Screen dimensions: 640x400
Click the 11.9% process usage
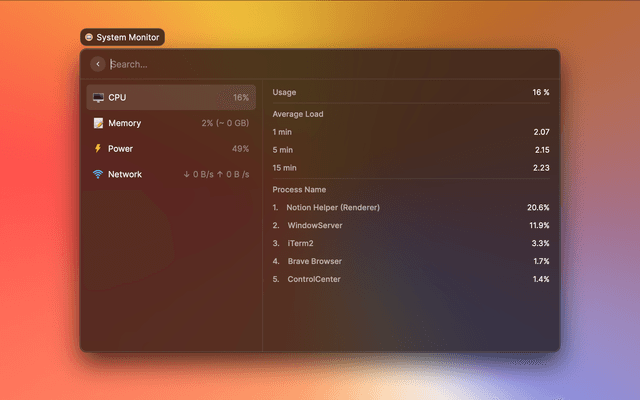pyautogui.click(x=539, y=225)
